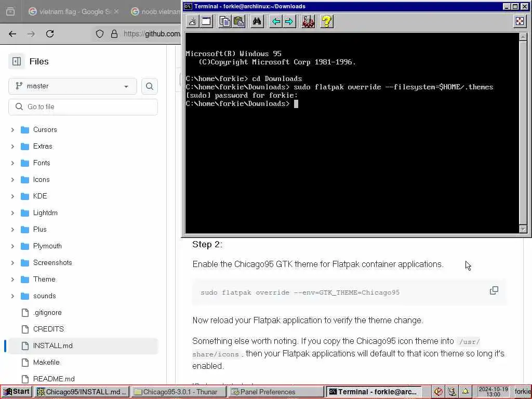Image resolution: width=532 pixels, height=399 pixels.
Task: Open browser tracking protection shield
Action: pos(99,34)
